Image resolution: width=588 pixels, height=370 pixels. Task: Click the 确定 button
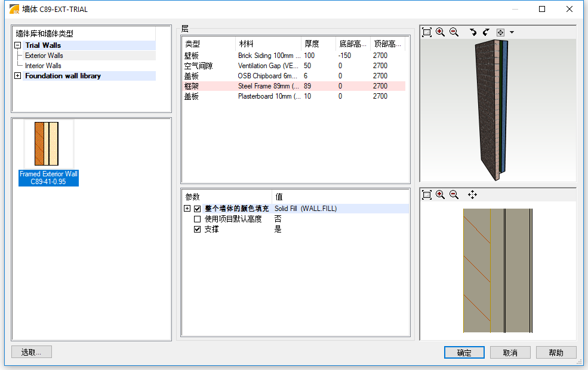[464, 352]
